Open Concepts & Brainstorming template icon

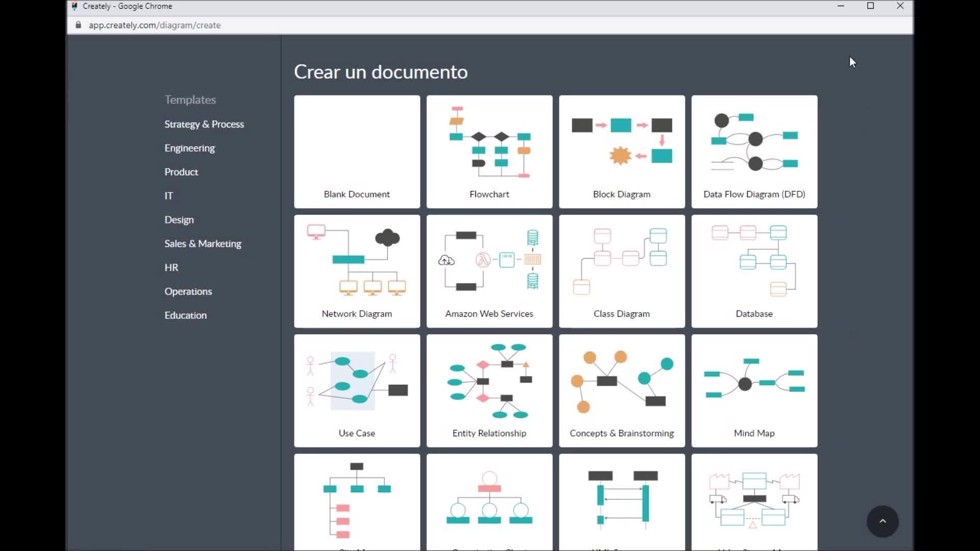tap(622, 381)
